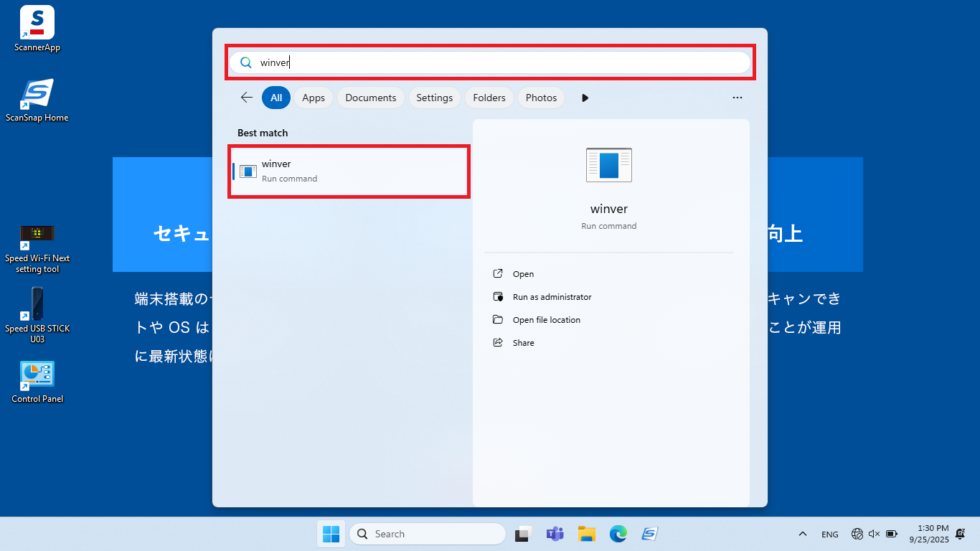Open Microsoft Edge from the taskbar
This screenshot has width=980, height=551.
pos(618,534)
